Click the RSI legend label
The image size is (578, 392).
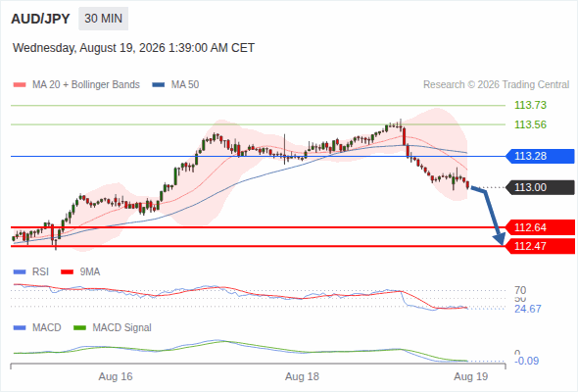click(x=40, y=271)
